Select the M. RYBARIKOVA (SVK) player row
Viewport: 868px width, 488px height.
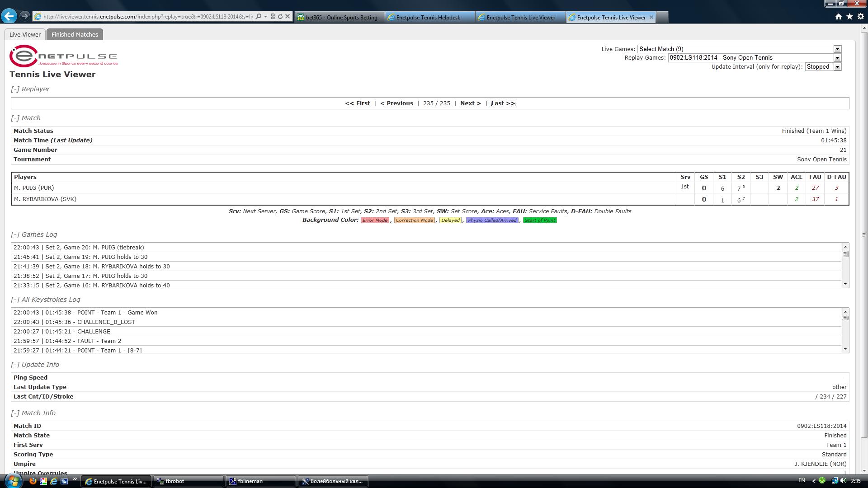[x=430, y=199]
